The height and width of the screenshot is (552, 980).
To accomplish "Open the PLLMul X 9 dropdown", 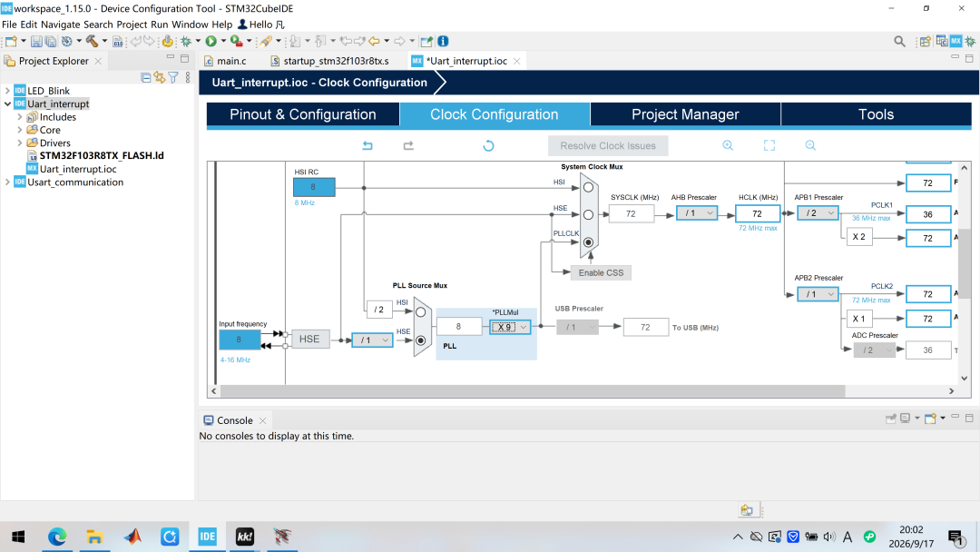I will [510, 327].
